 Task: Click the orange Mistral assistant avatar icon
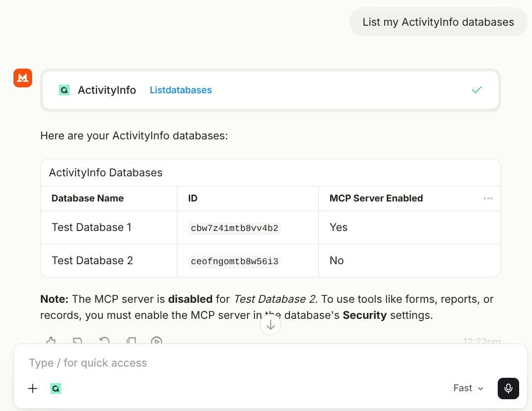pos(23,78)
